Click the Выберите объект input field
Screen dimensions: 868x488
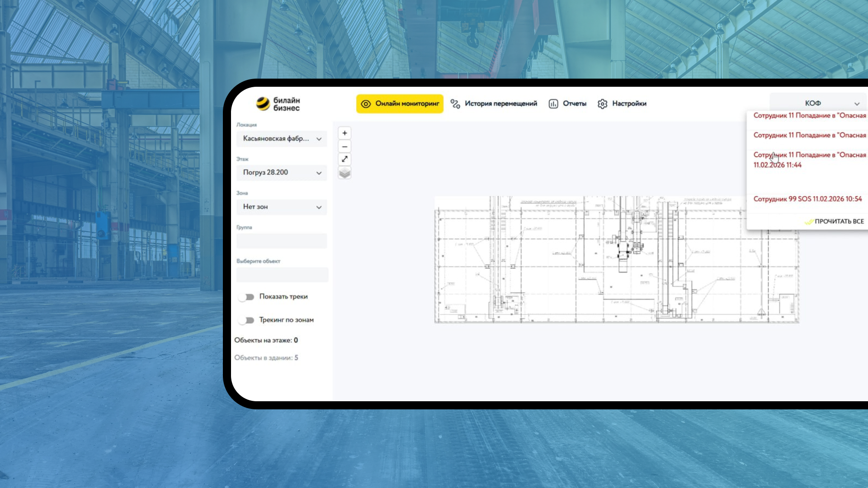[x=282, y=275]
